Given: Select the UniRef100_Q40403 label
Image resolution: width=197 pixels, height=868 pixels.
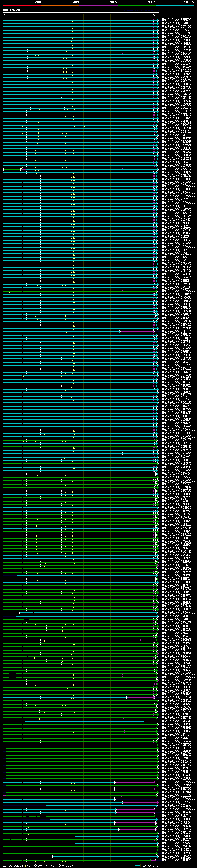Looking at the screenshot, I should (x=177, y=54).
